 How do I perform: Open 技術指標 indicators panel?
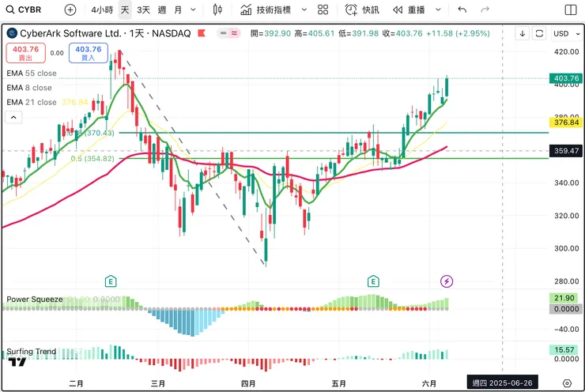pos(266,9)
